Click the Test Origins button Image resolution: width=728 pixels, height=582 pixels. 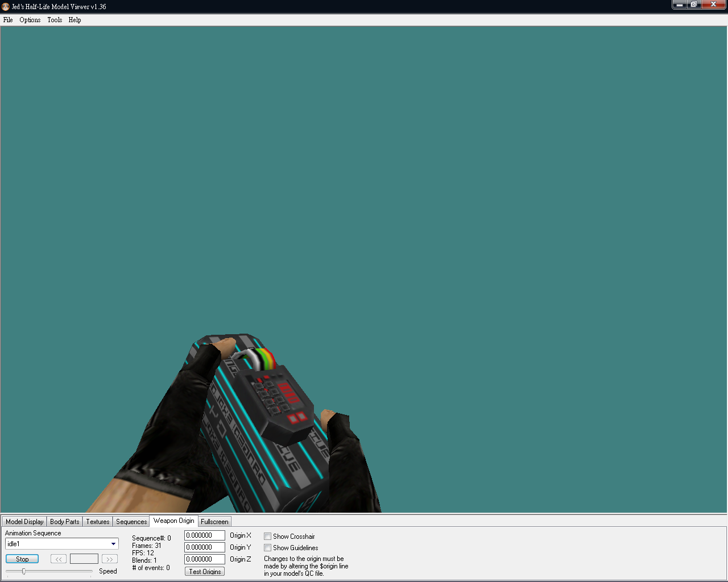pos(205,571)
